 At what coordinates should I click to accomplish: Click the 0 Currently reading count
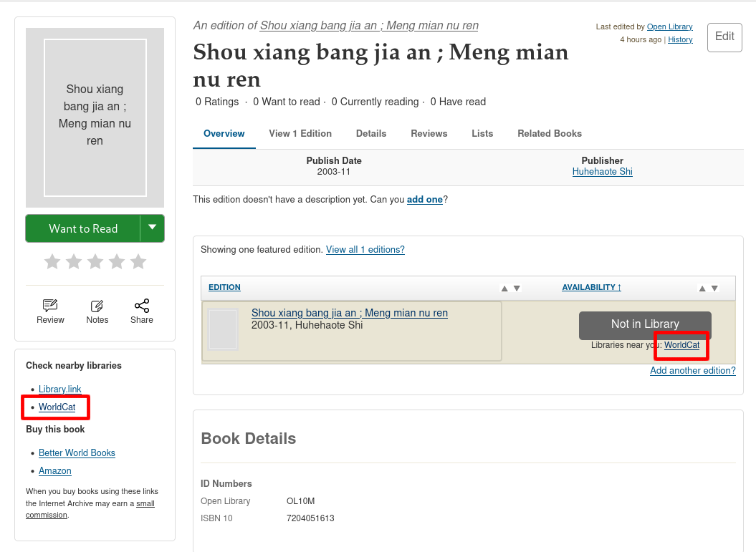pyautogui.click(x=375, y=102)
